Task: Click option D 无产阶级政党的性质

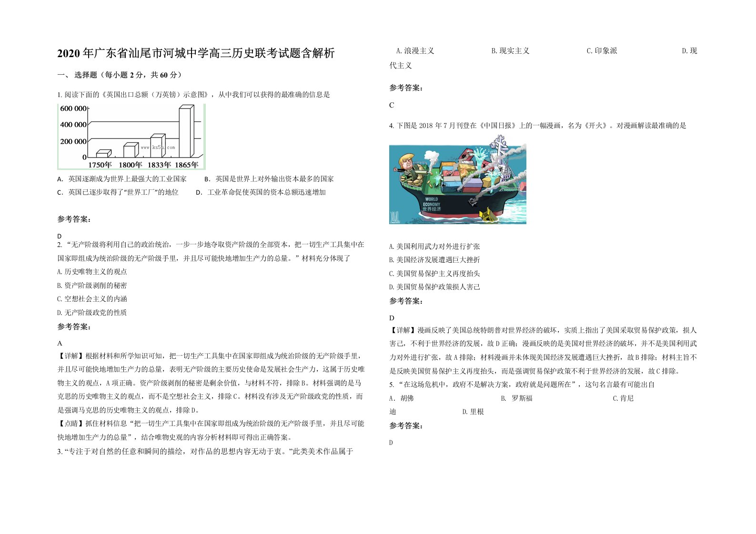Action: [92, 313]
